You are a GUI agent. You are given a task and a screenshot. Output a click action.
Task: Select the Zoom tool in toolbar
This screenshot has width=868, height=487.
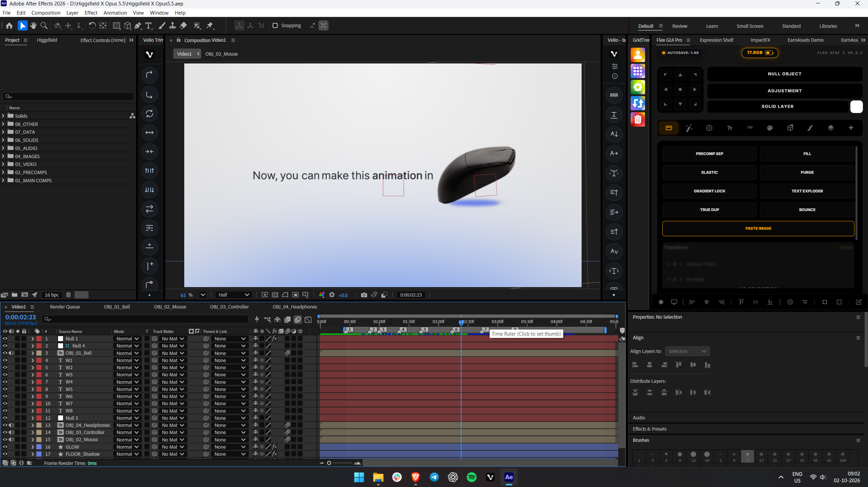pyautogui.click(x=44, y=25)
